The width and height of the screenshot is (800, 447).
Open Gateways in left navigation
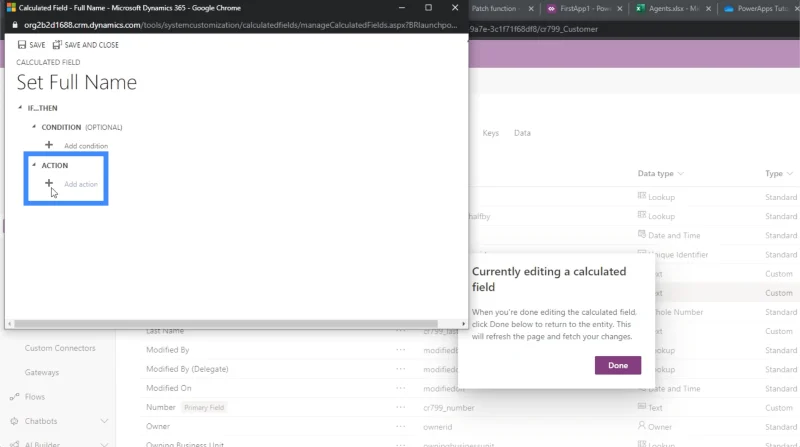[42, 372]
